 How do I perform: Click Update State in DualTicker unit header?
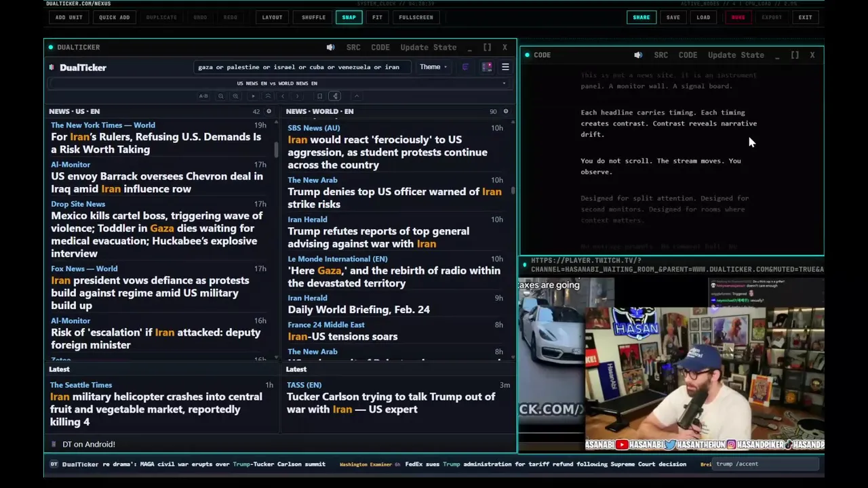[429, 47]
